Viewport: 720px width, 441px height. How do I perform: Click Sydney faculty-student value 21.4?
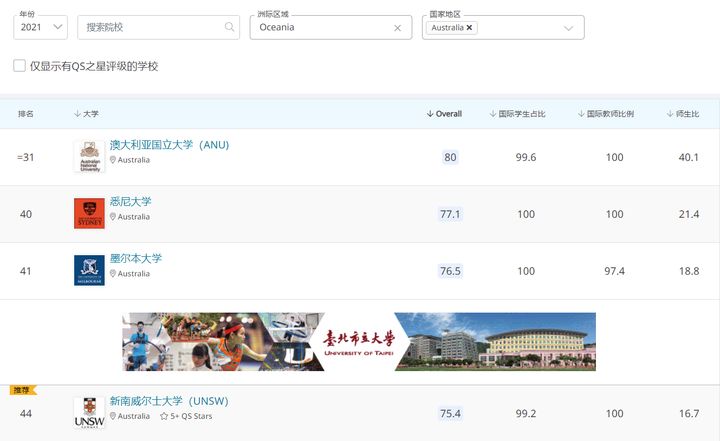pyautogui.click(x=689, y=214)
